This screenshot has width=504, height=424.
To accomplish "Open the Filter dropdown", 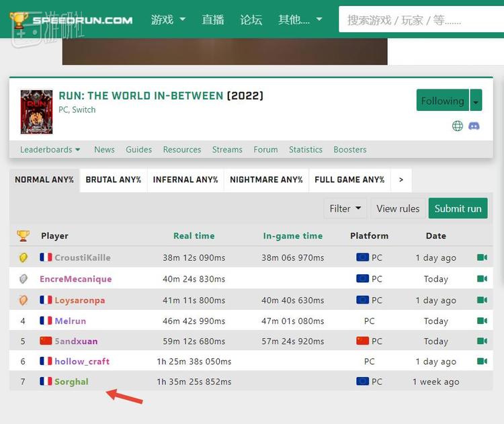I will [x=345, y=208].
